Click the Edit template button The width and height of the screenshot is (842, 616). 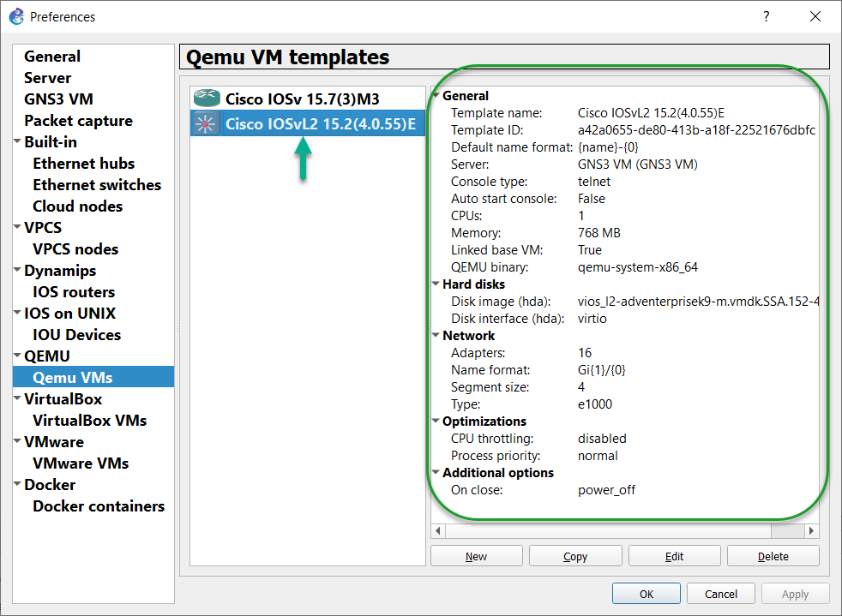coord(675,556)
